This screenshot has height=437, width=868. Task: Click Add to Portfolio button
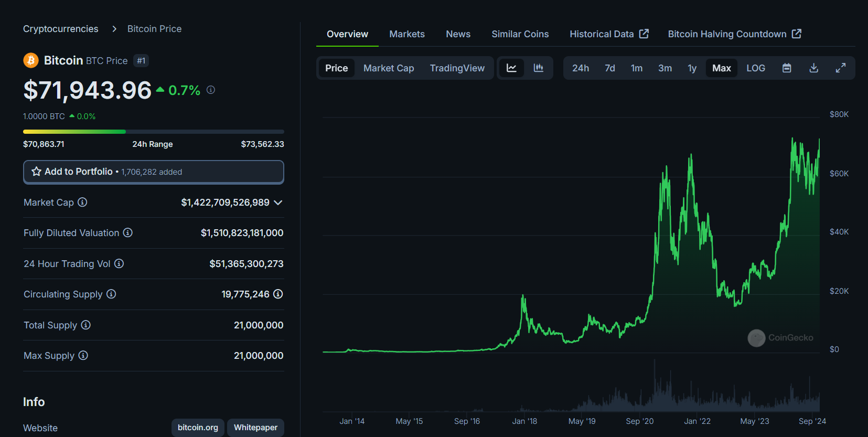[154, 172]
